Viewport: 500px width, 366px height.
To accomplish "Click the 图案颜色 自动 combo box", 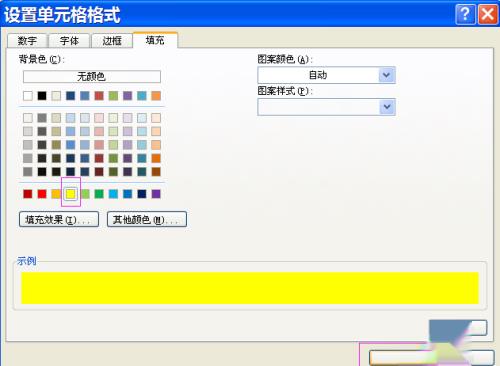I will [x=326, y=75].
